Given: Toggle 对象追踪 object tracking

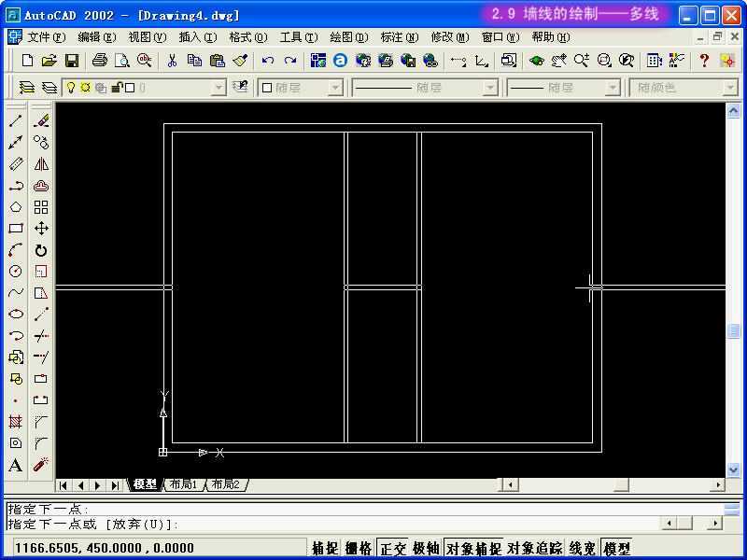Looking at the screenshot, I should 534,548.
